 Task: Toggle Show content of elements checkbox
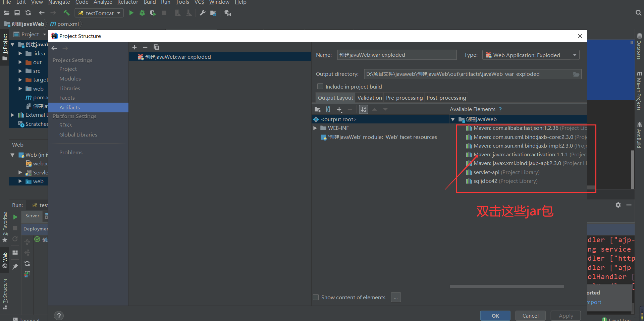pos(316,297)
